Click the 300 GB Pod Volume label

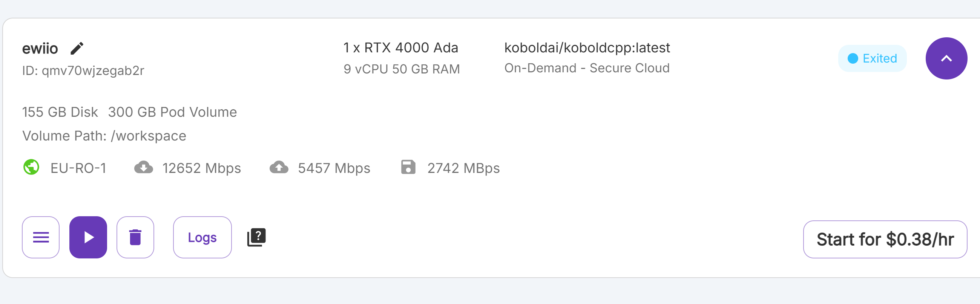(x=172, y=112)
